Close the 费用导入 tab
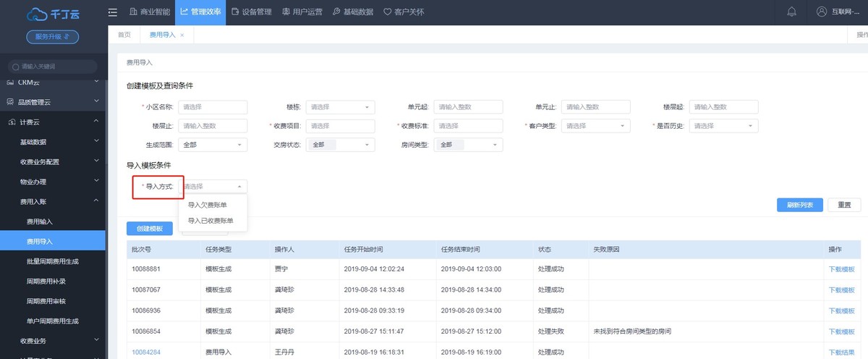The height and width of the screenshot is (359, 868). (182, 35)
